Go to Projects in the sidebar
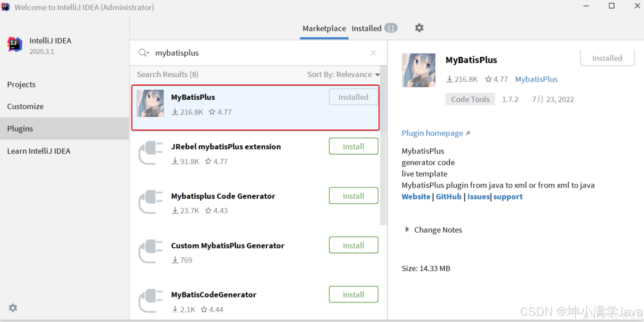Viewport: 644px width, 322px height. (x=21, y=84)
